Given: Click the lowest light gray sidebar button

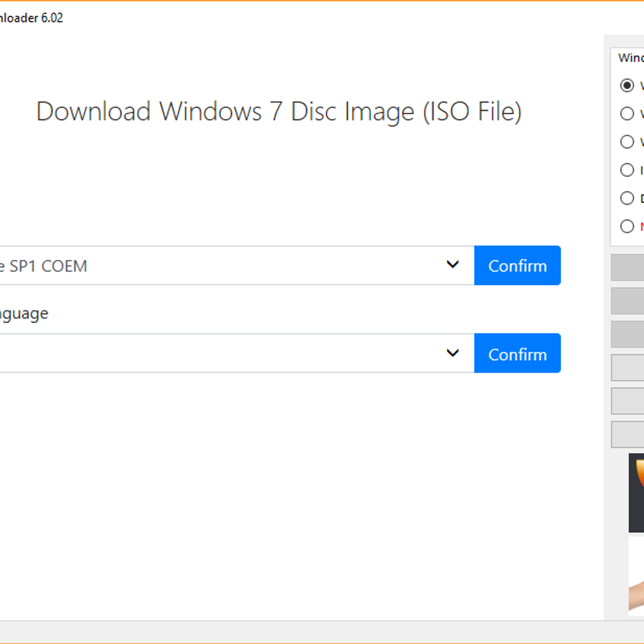Looking at the screenshot, I should coord(628,434).
